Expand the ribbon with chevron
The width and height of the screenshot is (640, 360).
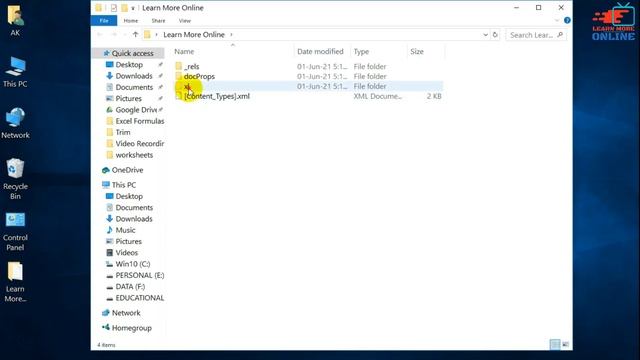pos(557,20)
